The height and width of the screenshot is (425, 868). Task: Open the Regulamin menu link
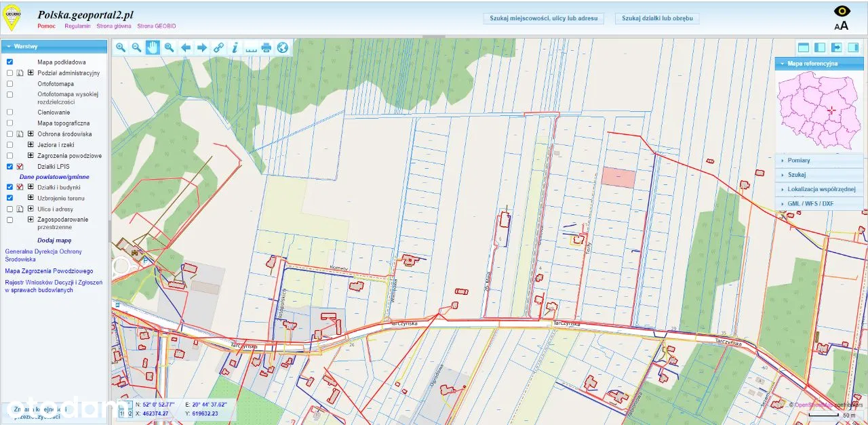(77, 26)
